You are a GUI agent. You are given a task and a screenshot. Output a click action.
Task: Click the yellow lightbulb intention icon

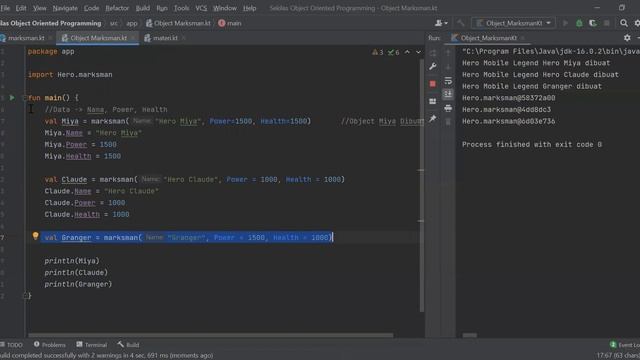coord(36,236)
